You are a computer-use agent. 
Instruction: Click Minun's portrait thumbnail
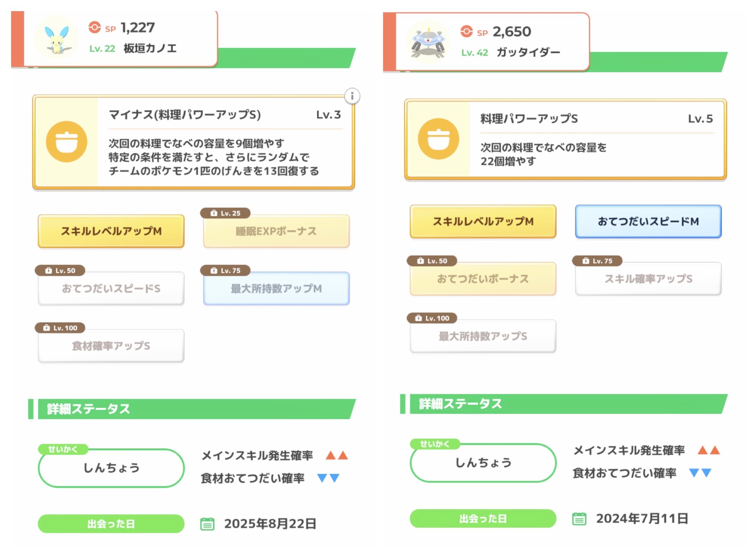click(56, 39)
